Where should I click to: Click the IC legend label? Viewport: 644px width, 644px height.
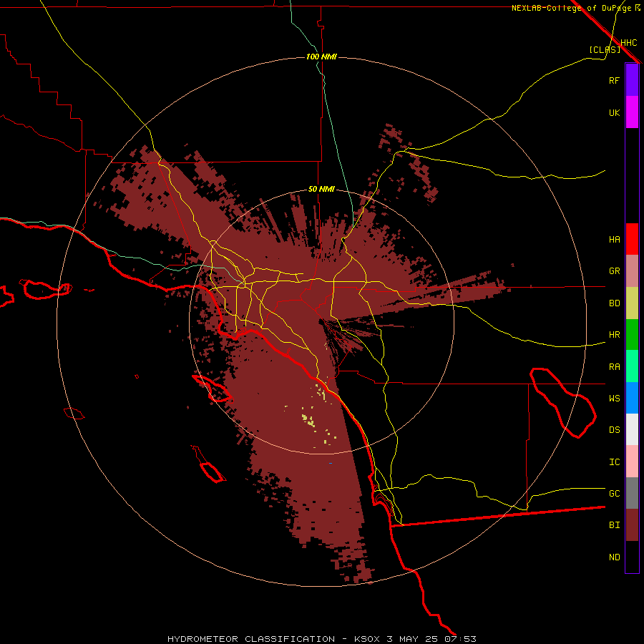coord(614,462)
